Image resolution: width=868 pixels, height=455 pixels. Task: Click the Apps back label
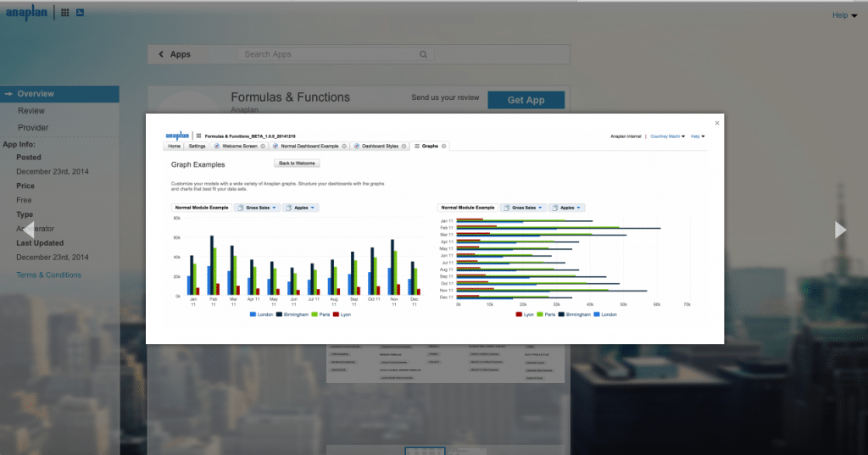pyautogui.click(x=180, y=54)
